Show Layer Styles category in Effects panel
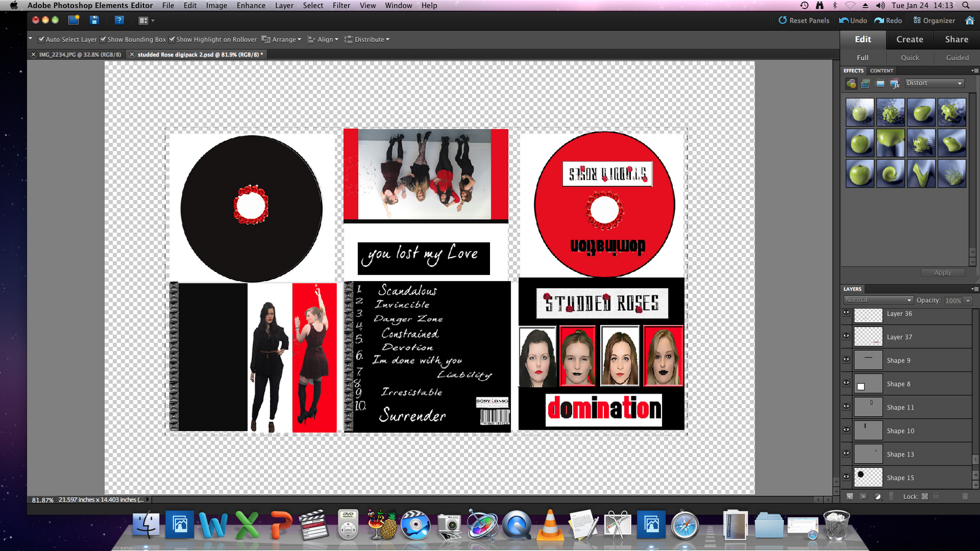Screen dimensions: 980x551 tap(865, 83)
